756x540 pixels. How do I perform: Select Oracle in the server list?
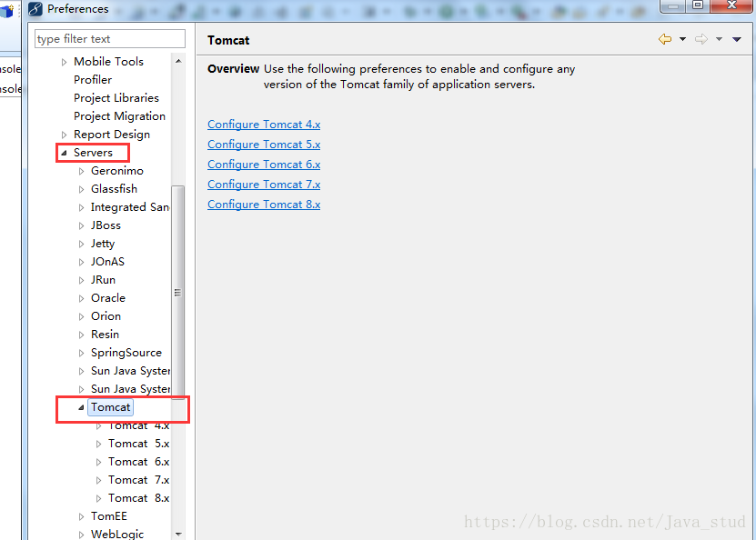(108, 298)
